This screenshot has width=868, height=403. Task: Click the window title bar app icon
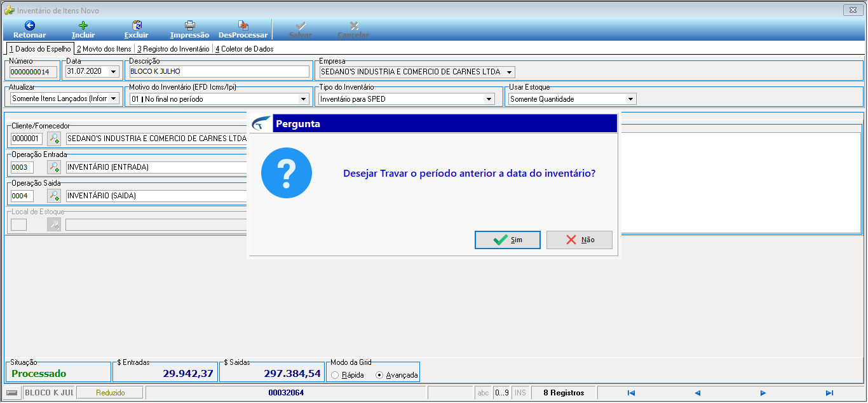click(x=10, y=10)
